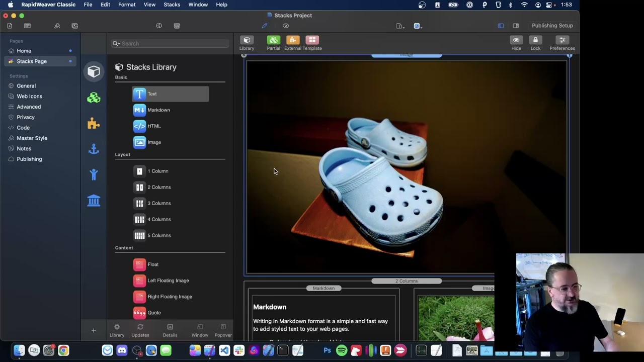Open Slack from the Dock
This screenshot has width=644, height=362.
[239, 350]
